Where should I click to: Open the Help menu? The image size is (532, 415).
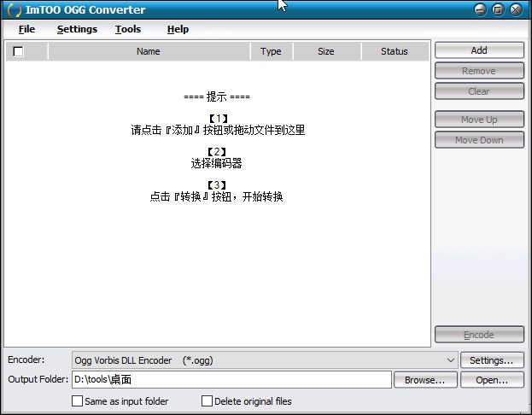[178, 29]
